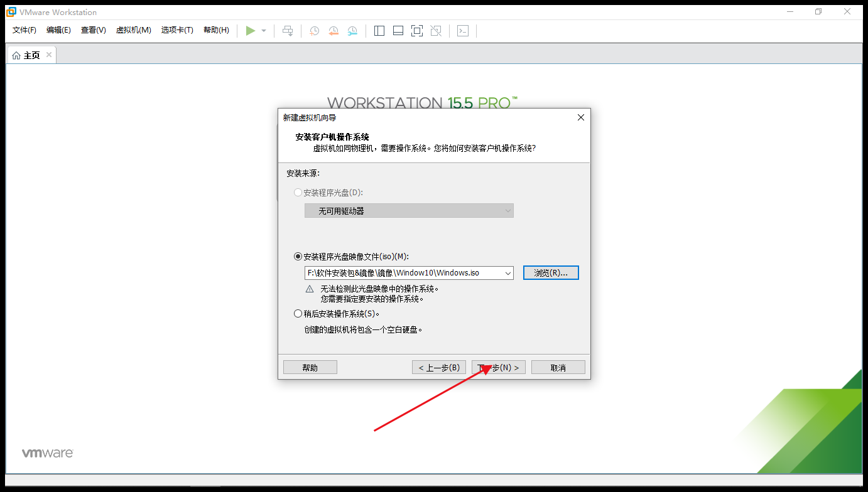The height and width of the screenshot is (492, 868).
Task: Select the 稍后安装操作系统(S) radio option
Action: pos(298,314)
